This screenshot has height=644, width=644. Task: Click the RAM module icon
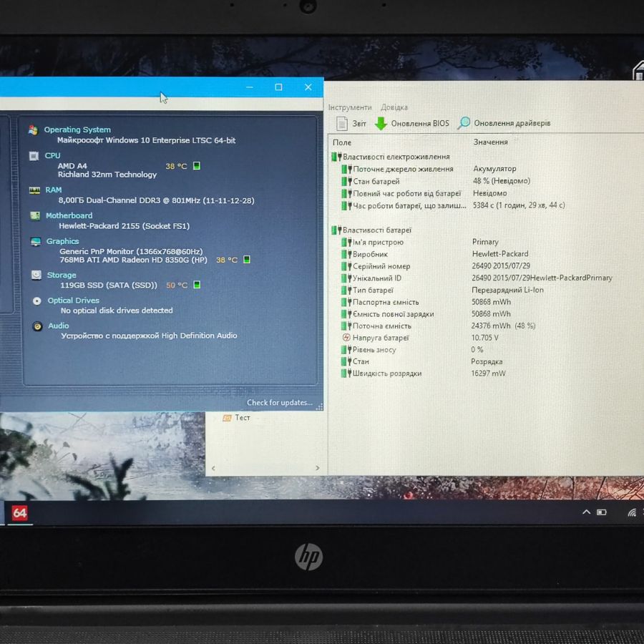click(34, 190)
